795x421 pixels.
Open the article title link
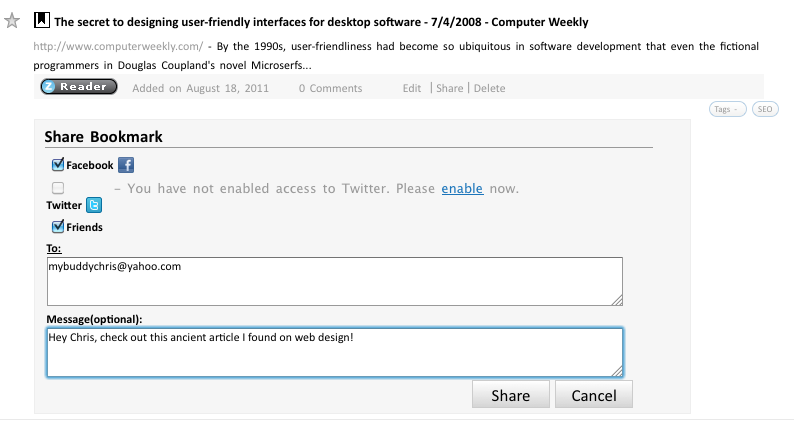tap(321, 22)
